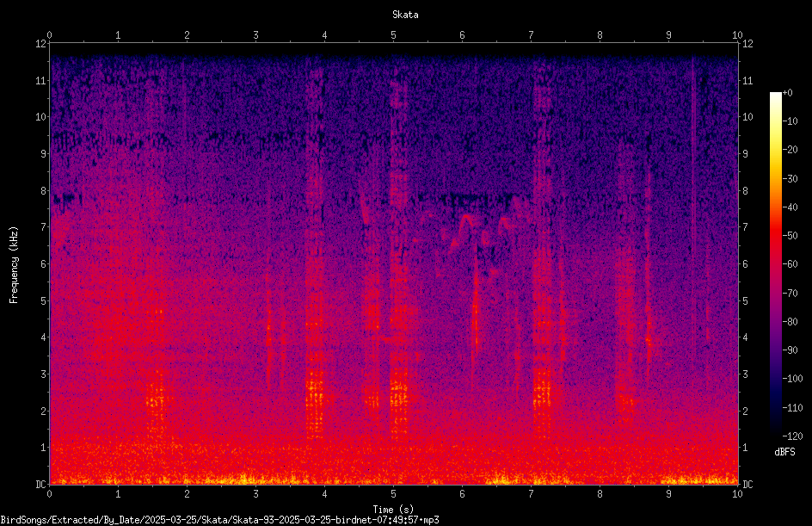The image size is (812, 526).
Task: Click the +0 value atop color scale
Action: coord(788,92)
